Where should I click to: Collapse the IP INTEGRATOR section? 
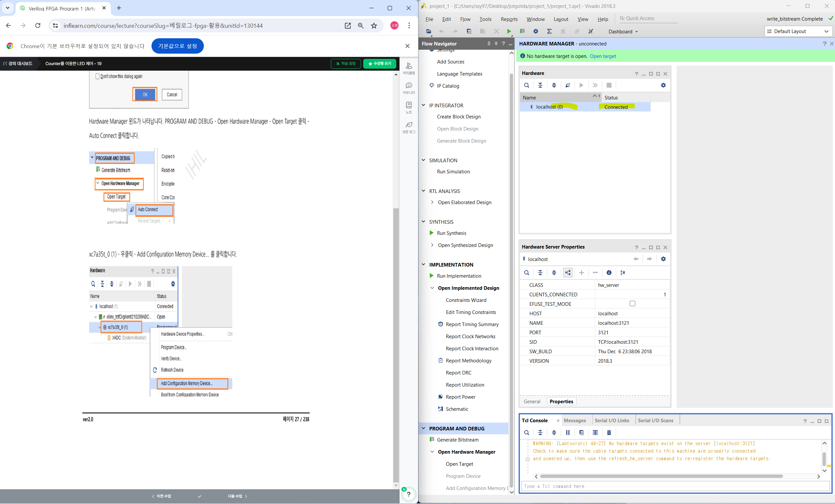[x=423, y=105]
